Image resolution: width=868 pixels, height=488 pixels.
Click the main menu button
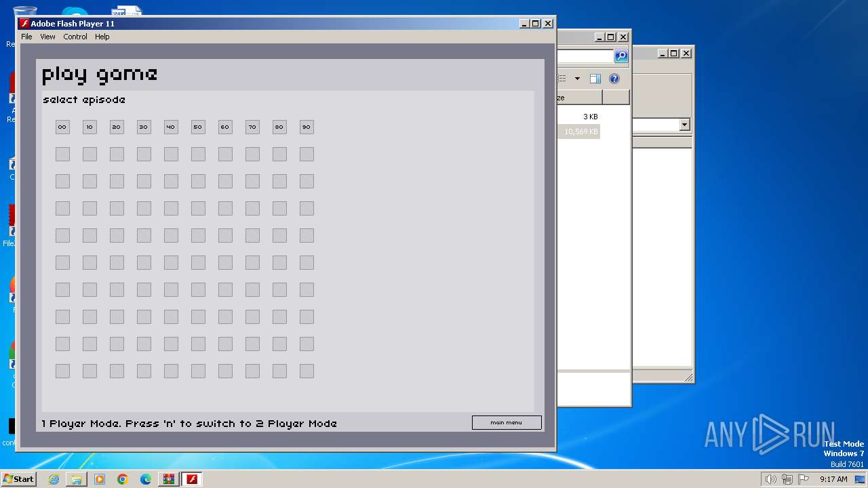pos(507,422)
